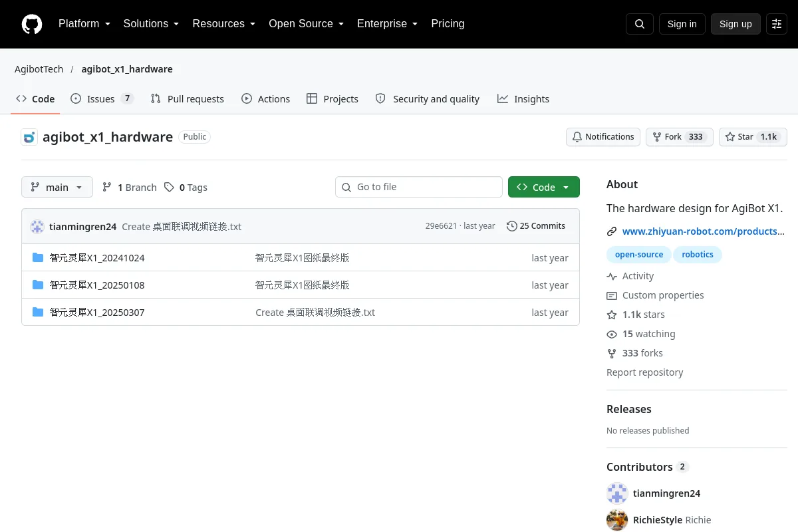This screenshot has height=532, width=798.
Task: Open commit message in 智元灵犀X1_20241024 row
Action: [303, 258]
